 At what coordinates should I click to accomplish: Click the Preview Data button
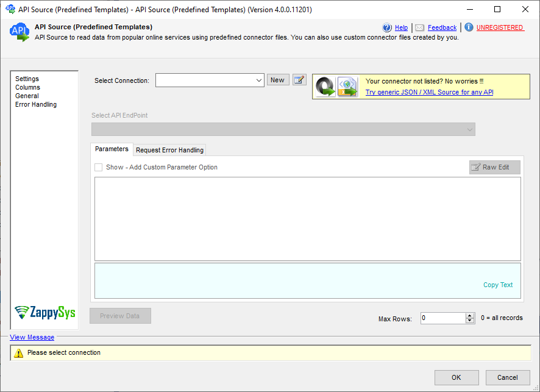[x=120, y=316]
